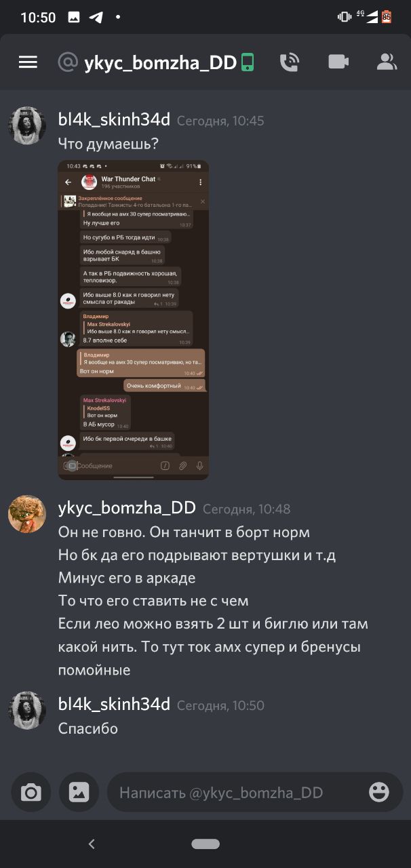Open the members list icon
The height and width of the screenshot is (868, 411).
[x=387, y=62]
